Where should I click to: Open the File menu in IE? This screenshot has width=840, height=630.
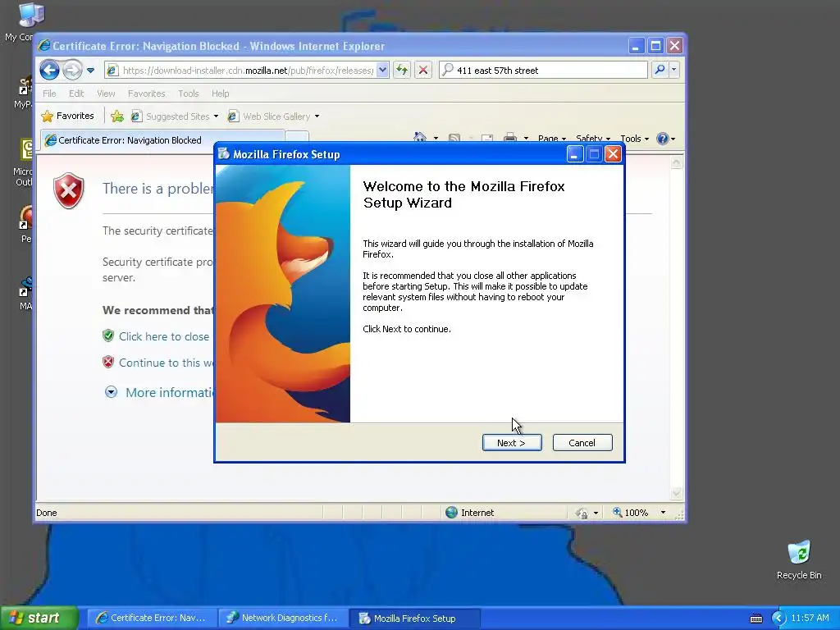tap(49, 94)
